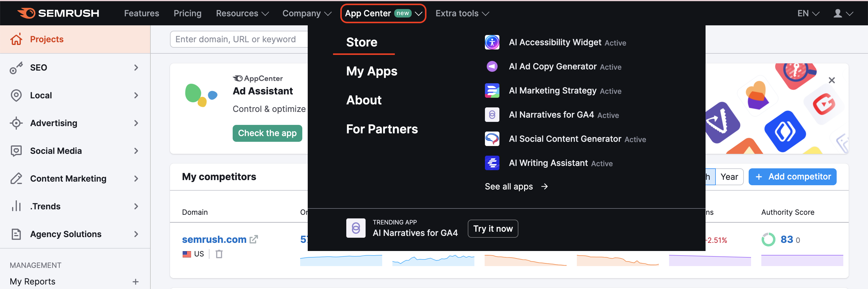The width and height of the screenshot is (868, 289).
Task: Click the Semrush logo
Action: click(58, 13)
